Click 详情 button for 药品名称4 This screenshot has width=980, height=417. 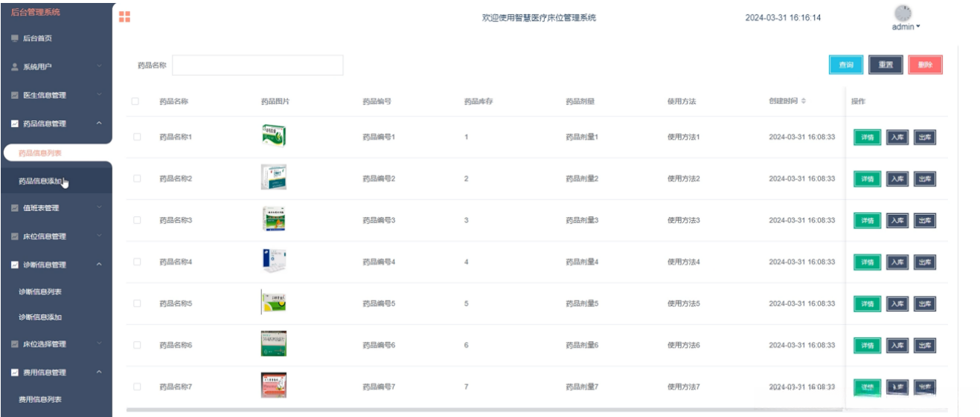tap(867, 262)
